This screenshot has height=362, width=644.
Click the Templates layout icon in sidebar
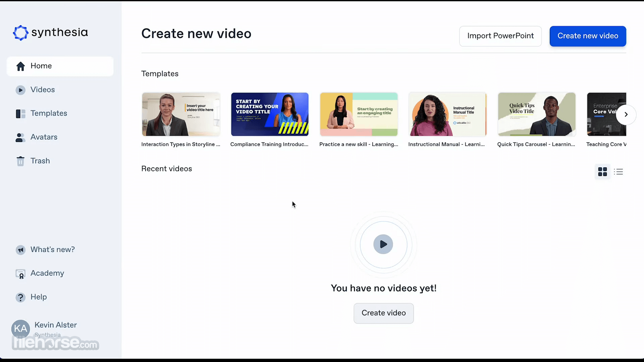20,113
